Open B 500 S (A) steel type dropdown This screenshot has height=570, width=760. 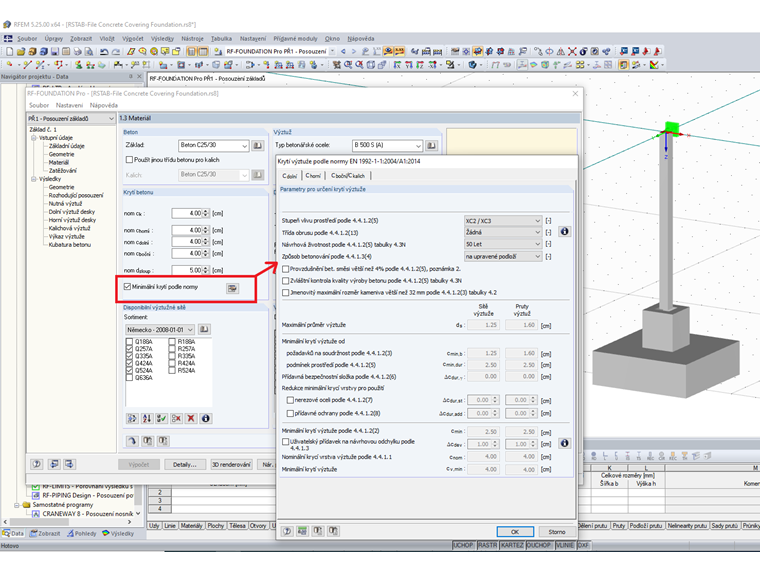pos(387,145)
